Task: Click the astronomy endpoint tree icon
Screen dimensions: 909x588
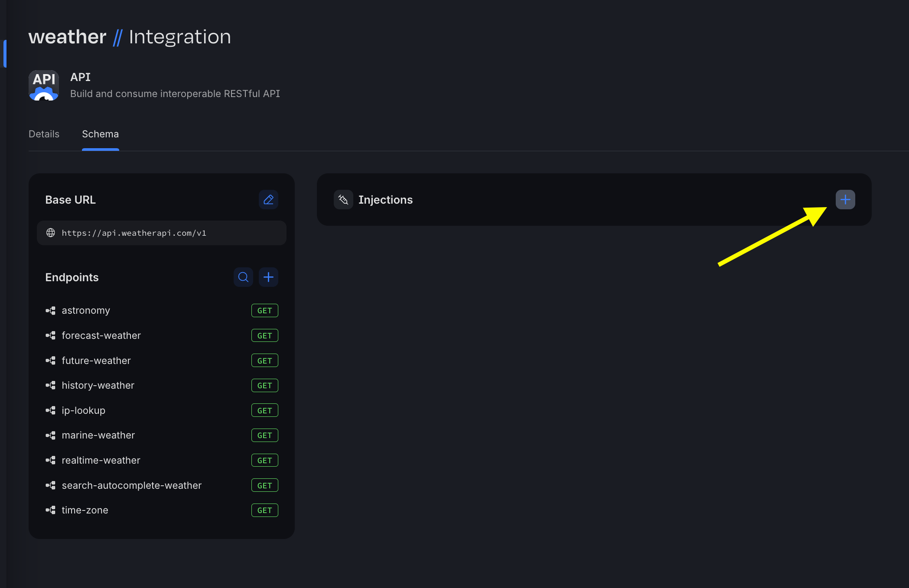Action: (x=51, y=311)
